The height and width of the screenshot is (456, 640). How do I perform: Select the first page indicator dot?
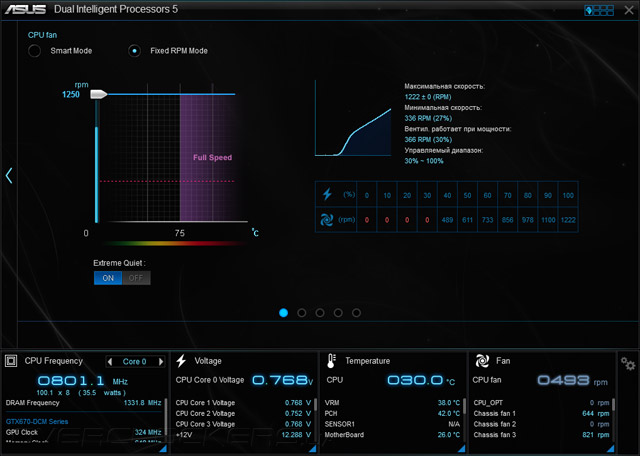[283, 313]
